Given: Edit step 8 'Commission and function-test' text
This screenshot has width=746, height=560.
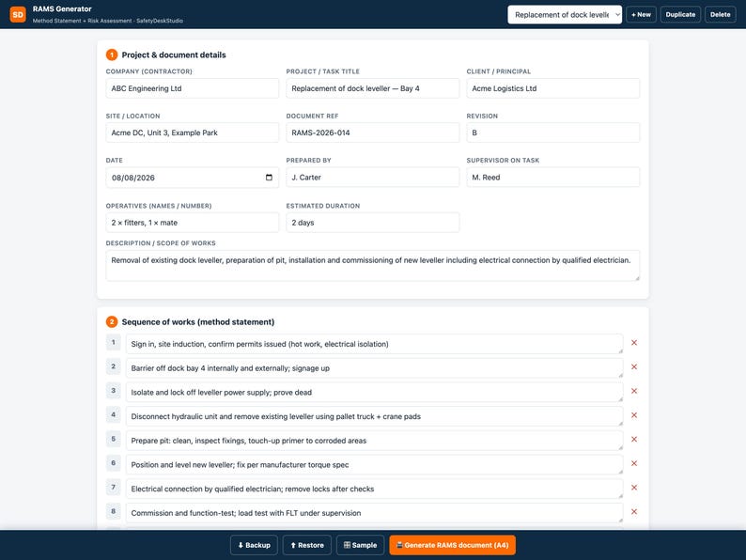Looking at the screenshot, I should click(x=374, y=513).
